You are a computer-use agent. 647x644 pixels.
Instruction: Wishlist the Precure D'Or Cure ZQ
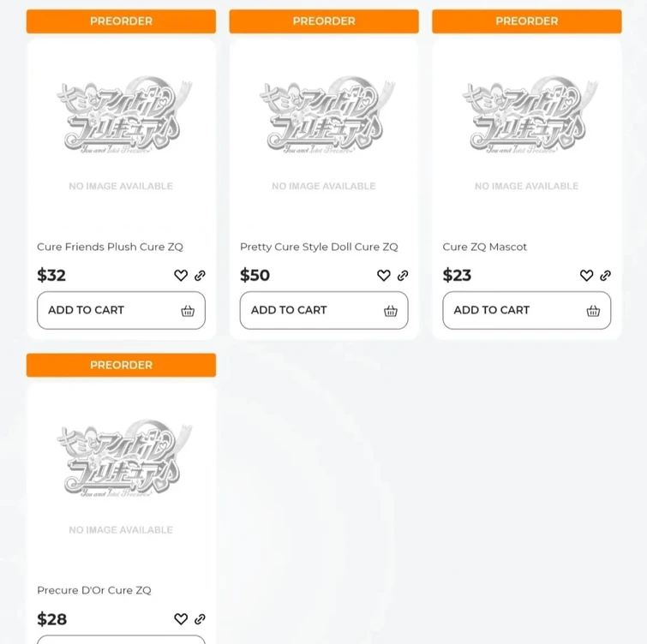[x=181, y=619]
